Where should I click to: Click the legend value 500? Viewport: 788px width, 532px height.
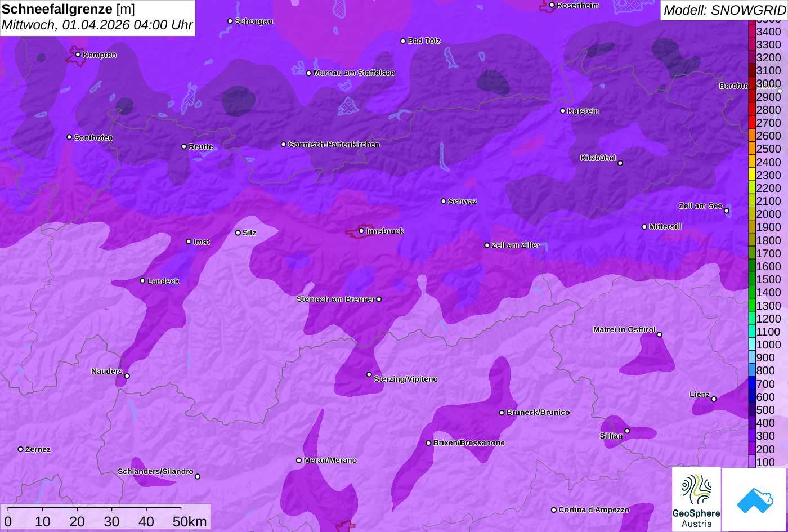click(765, 410)
